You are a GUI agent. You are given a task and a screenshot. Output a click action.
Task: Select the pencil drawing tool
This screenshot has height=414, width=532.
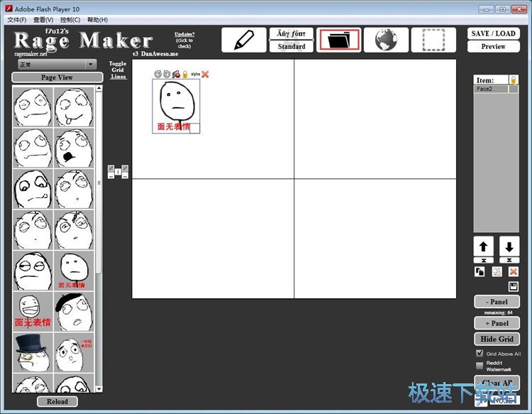(x=244, y=40)
